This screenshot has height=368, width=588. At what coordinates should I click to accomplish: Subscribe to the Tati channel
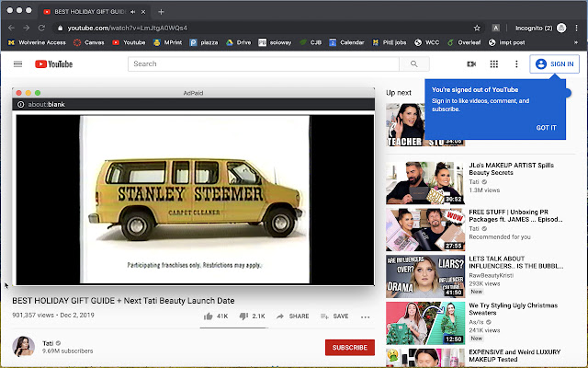(x=349, y=348)
